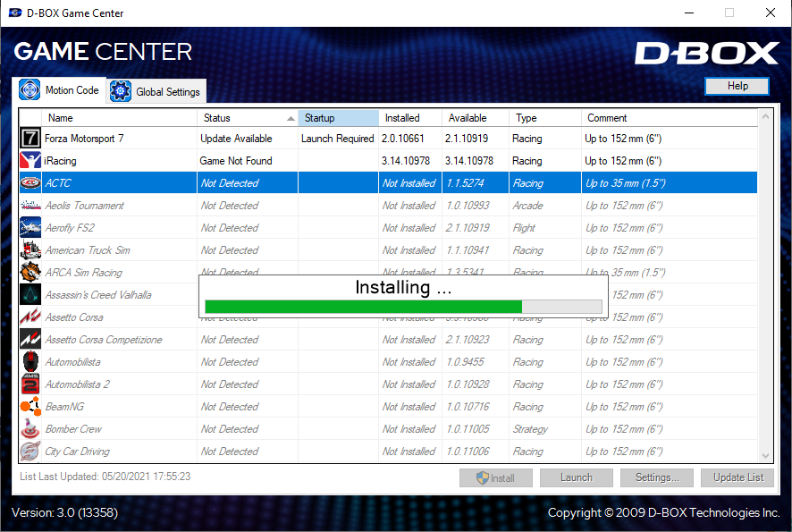The image size is (792, 532).
Task: Sort by the Available column header
Action: click(476, 118)
